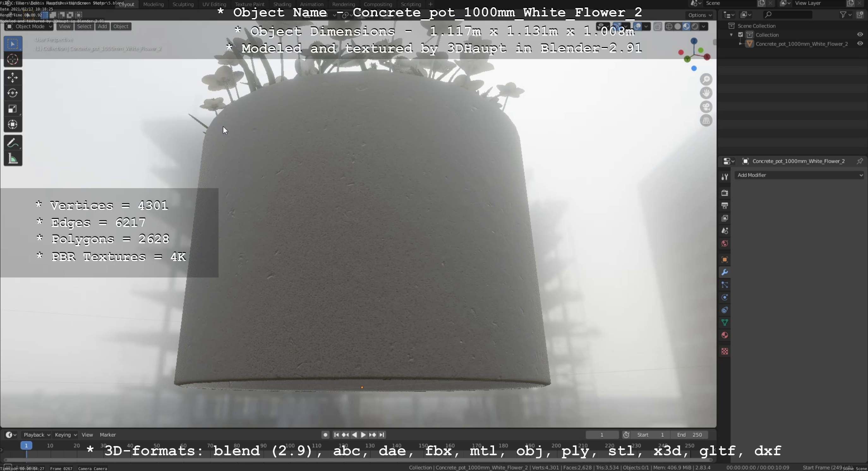Select the Select Box tool
Viewport: 868px width, 471px height.
[13, 44]
